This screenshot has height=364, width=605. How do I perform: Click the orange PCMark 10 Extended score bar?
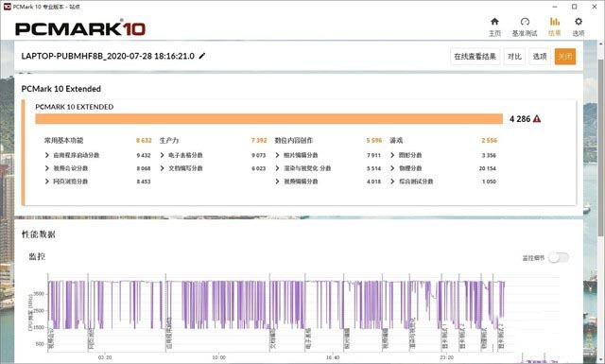tap(268, 119)
